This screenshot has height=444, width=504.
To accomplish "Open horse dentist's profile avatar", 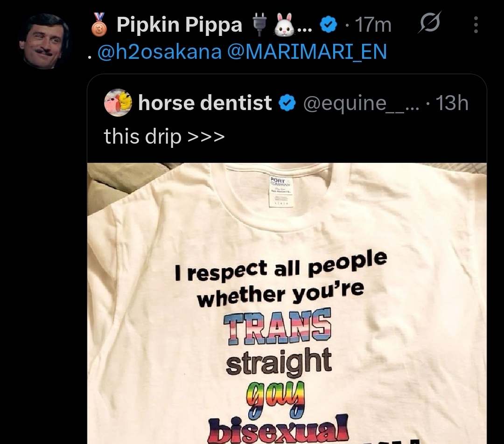I will pyautogui.click(x=118, y=103).
